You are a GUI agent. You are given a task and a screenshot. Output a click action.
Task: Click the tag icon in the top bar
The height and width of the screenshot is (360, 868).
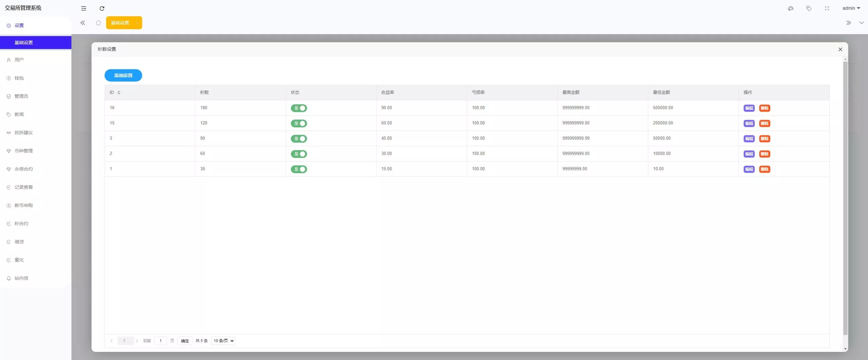[x=809, y=8]
